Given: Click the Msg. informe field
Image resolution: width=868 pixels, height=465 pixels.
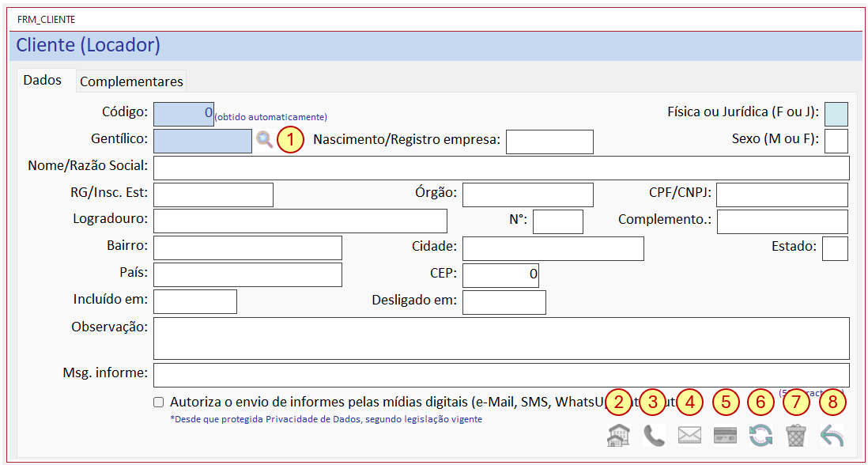Looking at the screenshot, I should click(501, 375).
